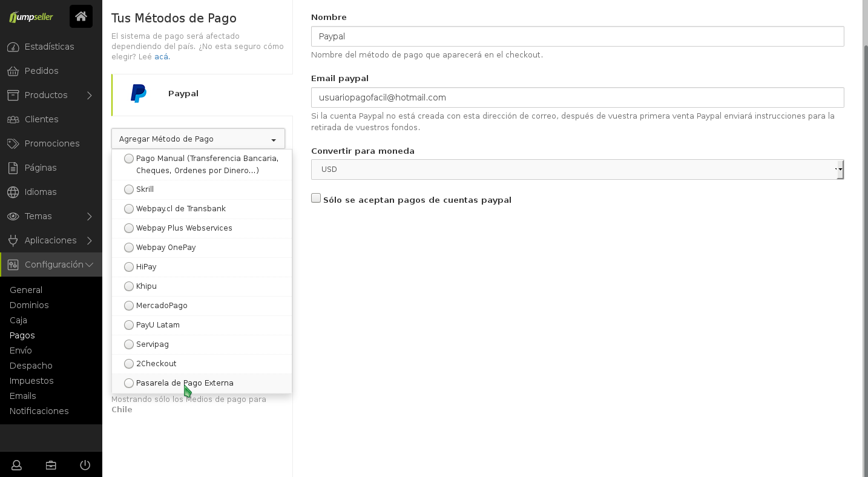Edit the Nombre field containing Paypal
This screenshot has height=477, width=868.
click(577, 36)
